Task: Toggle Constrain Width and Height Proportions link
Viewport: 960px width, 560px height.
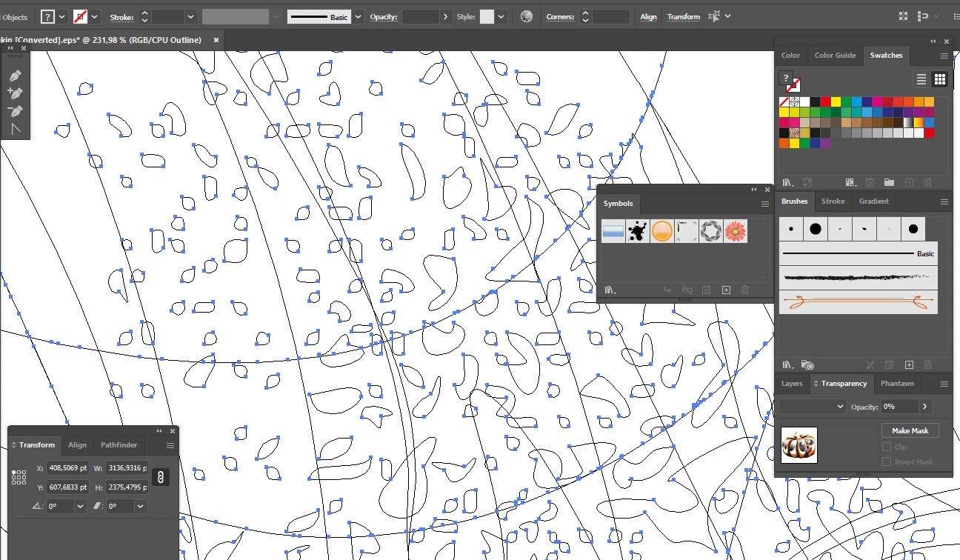Action: [161, 478]
